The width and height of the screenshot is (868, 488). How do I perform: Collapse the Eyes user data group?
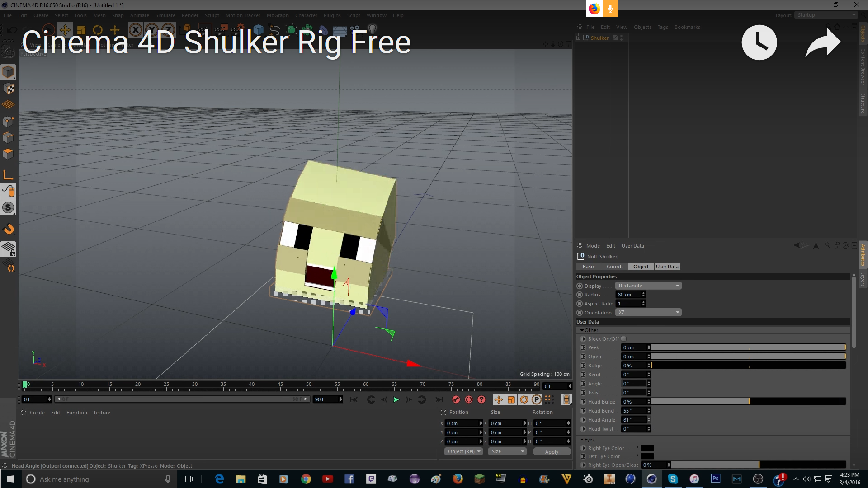point(582,440)
